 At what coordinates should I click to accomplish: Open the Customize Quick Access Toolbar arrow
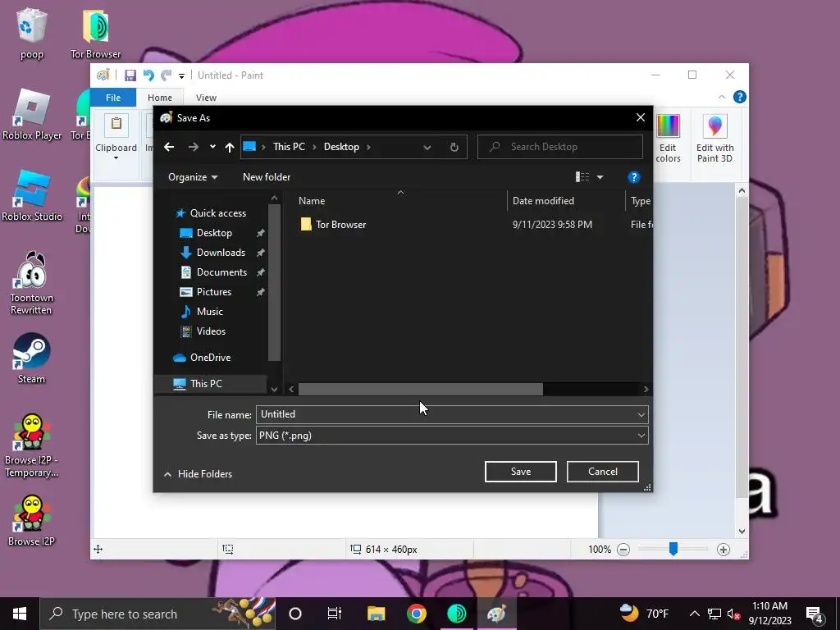point(181,76)
